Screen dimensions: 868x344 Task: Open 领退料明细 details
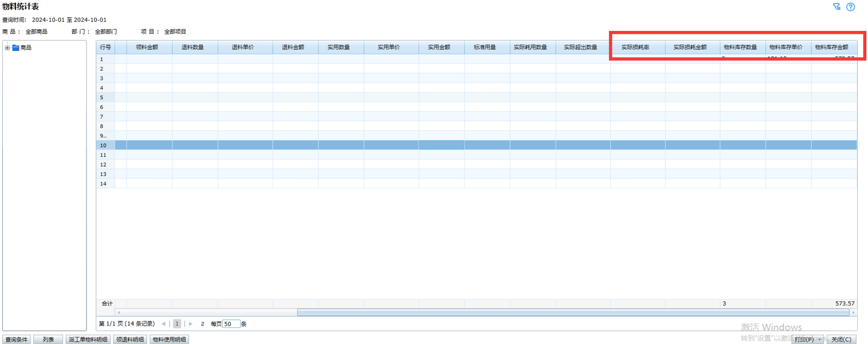coord(130,339)
